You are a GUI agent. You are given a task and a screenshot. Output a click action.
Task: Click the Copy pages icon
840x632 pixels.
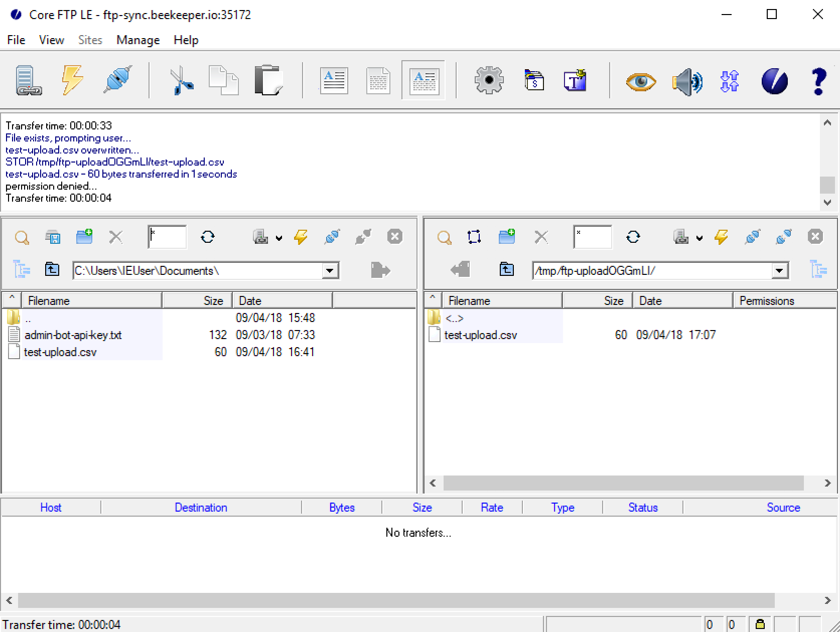pos(223,80)
